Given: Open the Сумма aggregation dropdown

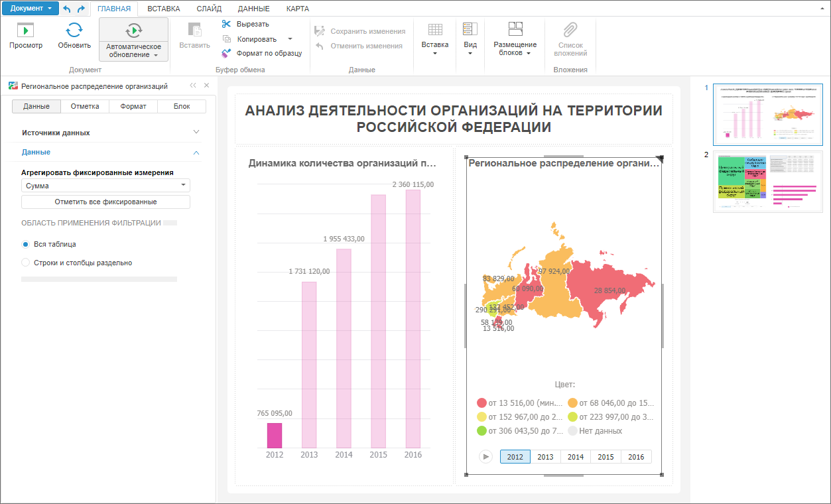Looking at the screenshot, I should (105, 186).
